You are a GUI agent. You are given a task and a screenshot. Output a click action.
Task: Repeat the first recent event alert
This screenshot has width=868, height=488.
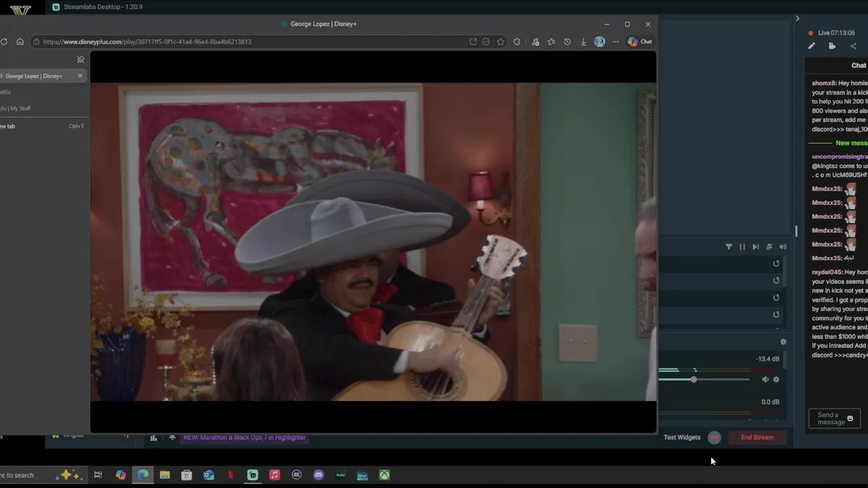776,264
